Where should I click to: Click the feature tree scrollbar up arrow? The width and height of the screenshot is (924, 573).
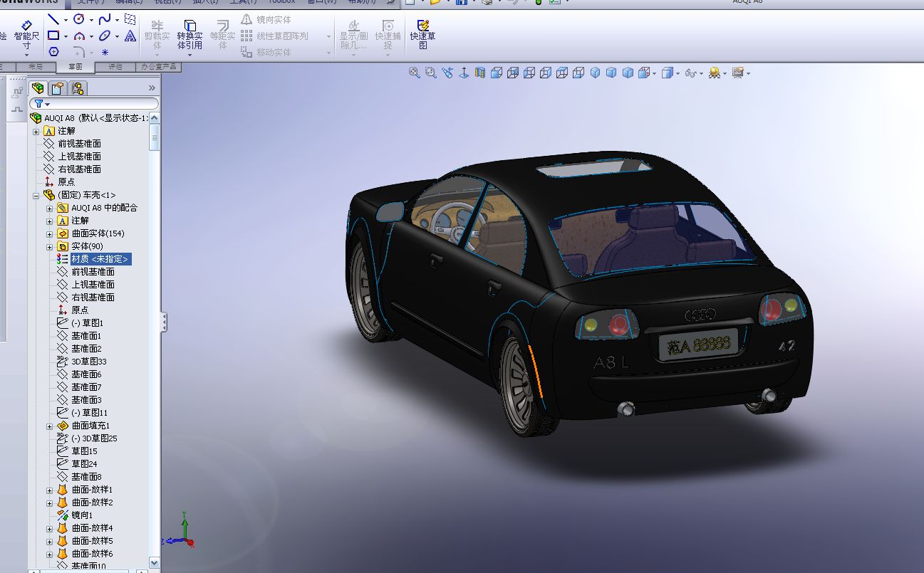coord(155,118)
